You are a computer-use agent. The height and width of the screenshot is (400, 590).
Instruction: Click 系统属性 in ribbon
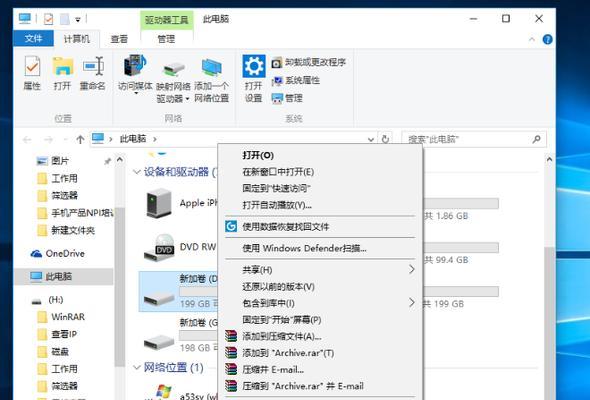[296, 80]
